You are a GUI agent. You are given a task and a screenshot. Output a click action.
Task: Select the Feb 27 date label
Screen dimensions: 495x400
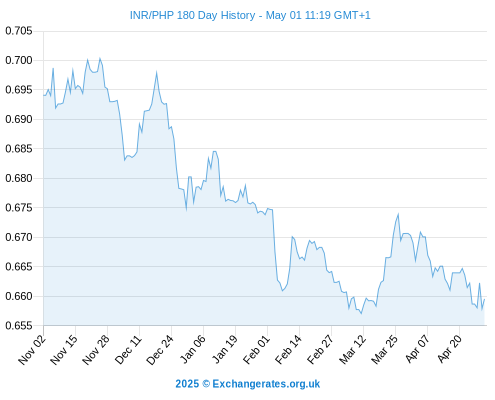[320, 350]
